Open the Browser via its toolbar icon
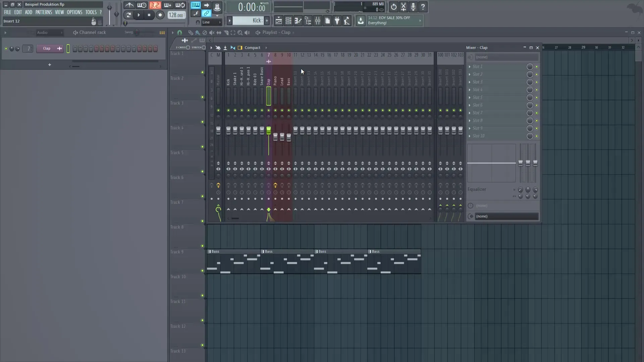 click(308, 20)
